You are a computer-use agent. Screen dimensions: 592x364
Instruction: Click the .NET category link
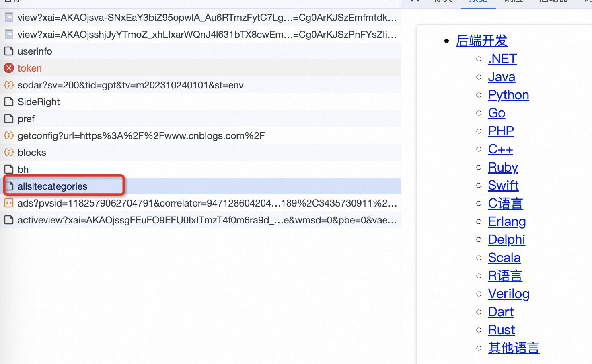click(x=502, y=59)
